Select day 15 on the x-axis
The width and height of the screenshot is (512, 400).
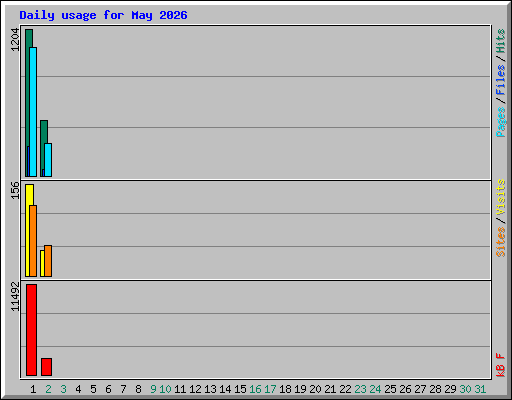(x=240, y=389)
